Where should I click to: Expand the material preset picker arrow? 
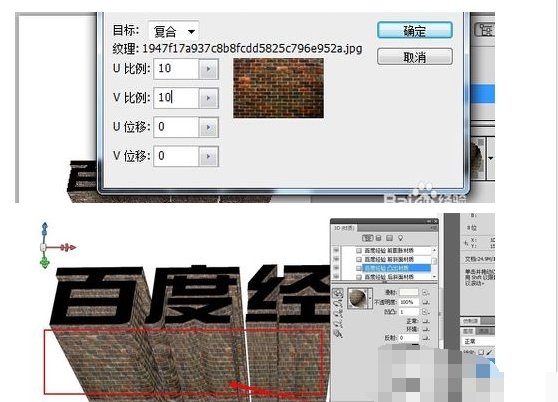[371, 298]
